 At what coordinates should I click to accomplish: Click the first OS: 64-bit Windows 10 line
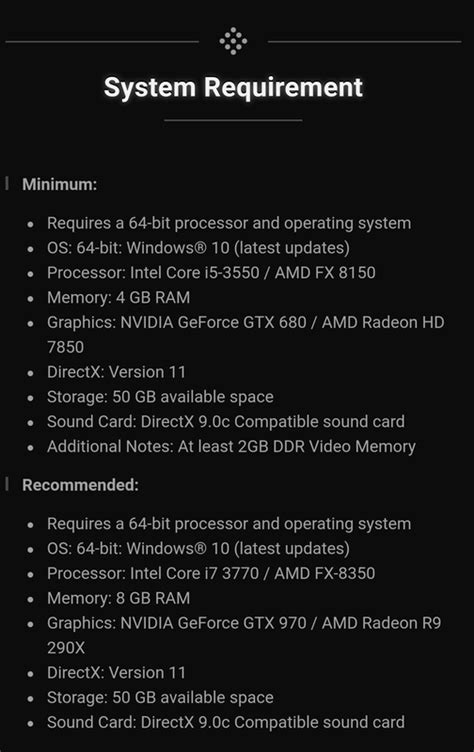coord(198,248)
